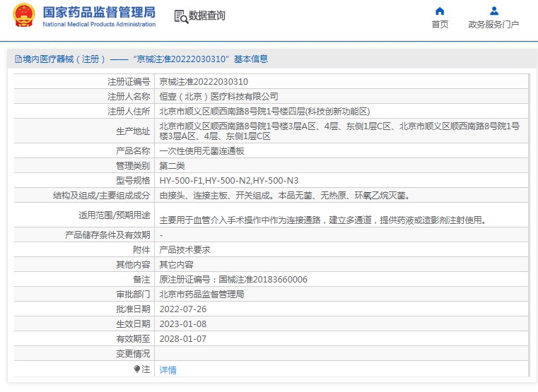This screenshot has height=392, width=538.
Task: Click the 注册人住所 address value
Action: pos(264,112)
